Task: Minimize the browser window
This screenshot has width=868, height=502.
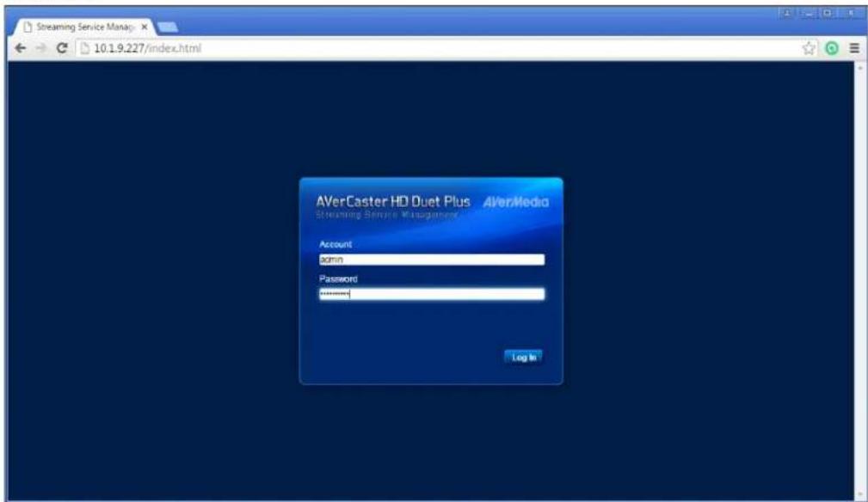Action: point(808,13)
